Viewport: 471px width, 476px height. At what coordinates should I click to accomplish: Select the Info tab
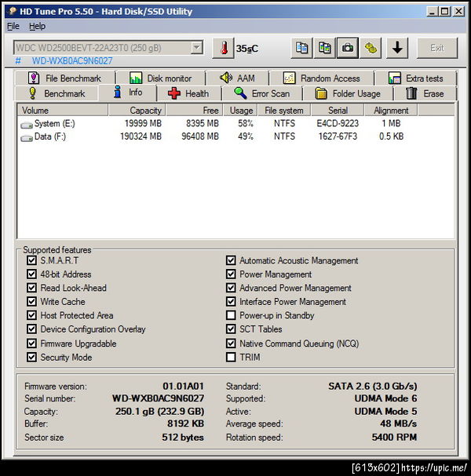coord(128,93)
